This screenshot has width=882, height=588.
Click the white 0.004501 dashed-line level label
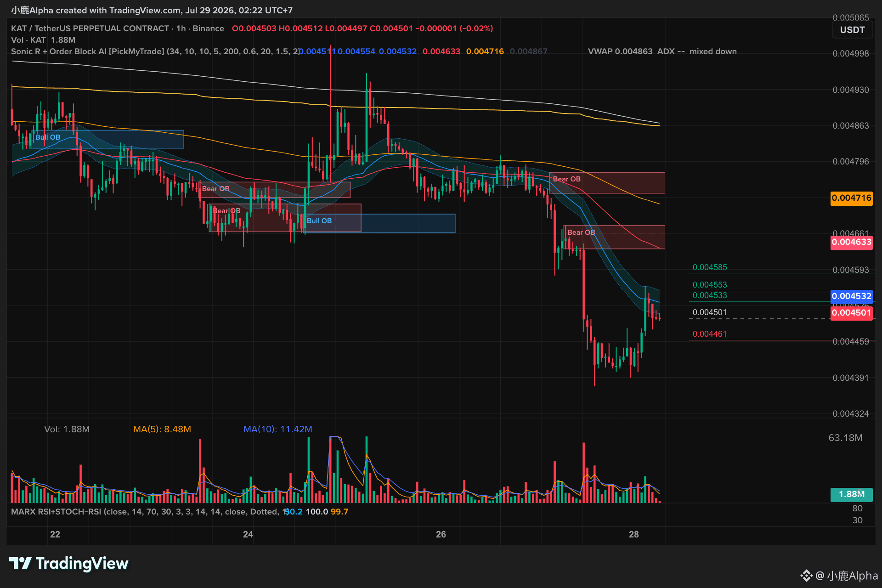point(710,312)
